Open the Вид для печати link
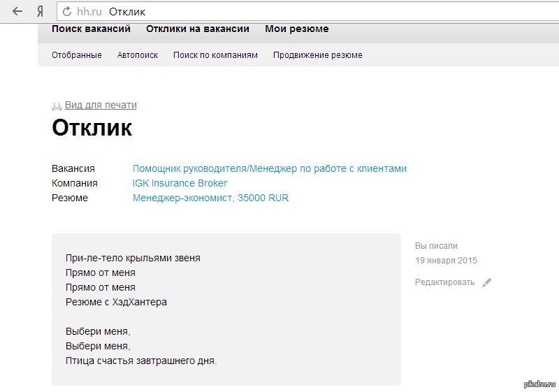The width and height of the screenshot is (559, 392). pyautogui.click(x=101, y=105)
